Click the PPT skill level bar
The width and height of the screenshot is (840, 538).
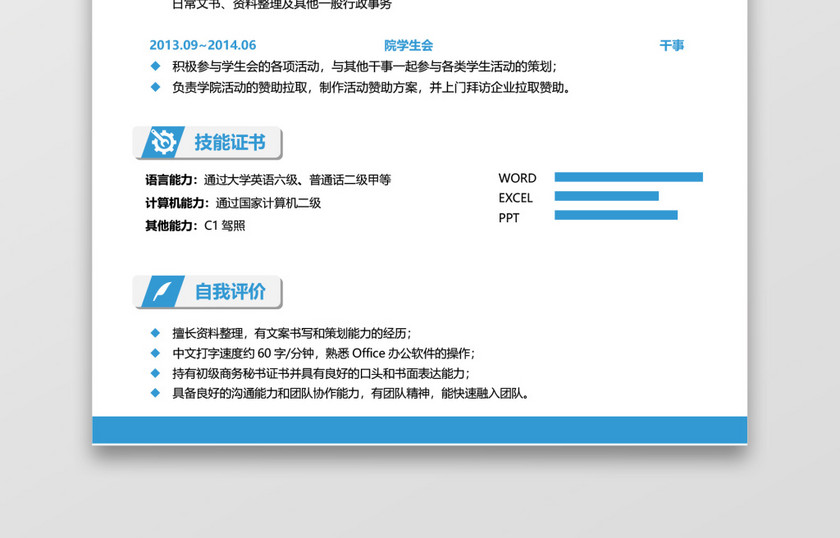(616, 215)
